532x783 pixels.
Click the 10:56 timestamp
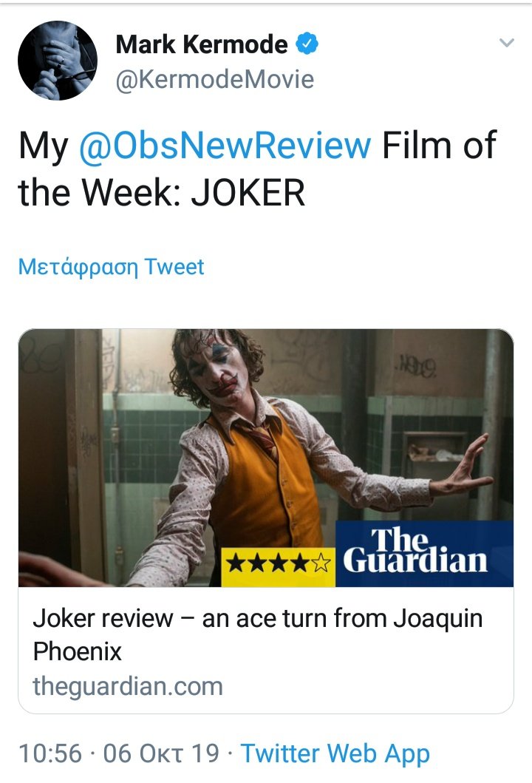pos(50,753)
